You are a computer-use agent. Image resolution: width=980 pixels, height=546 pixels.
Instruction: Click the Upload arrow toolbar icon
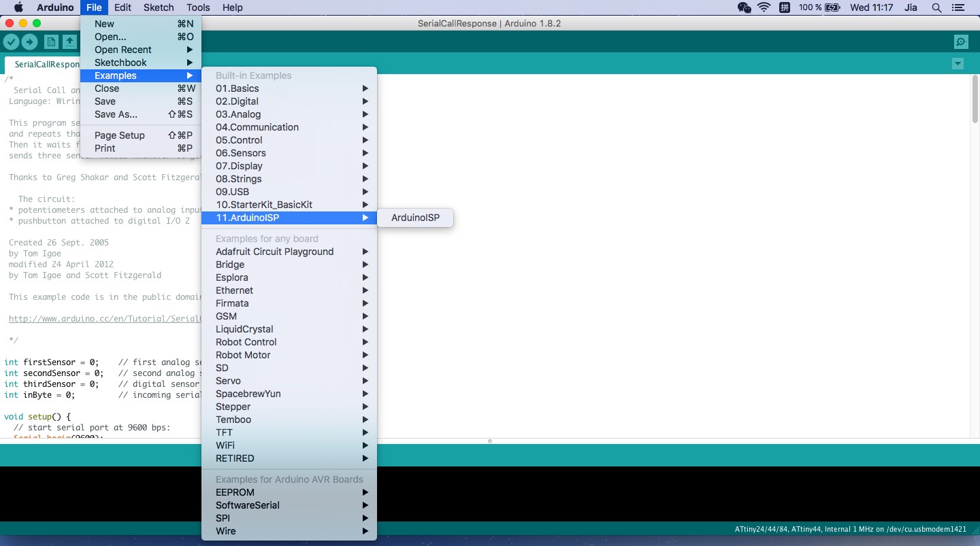point(29,42)
